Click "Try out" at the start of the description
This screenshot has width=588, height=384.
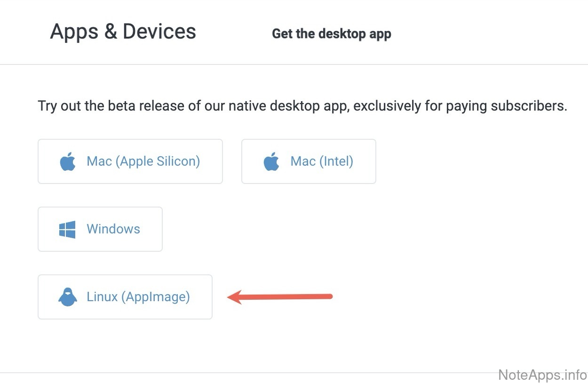[60, 106]
